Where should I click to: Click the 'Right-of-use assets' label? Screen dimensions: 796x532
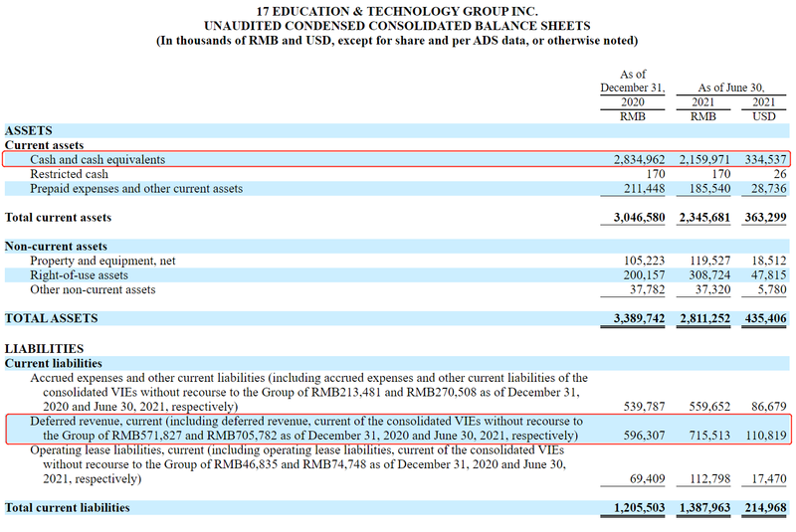click(x=79, y=275)
